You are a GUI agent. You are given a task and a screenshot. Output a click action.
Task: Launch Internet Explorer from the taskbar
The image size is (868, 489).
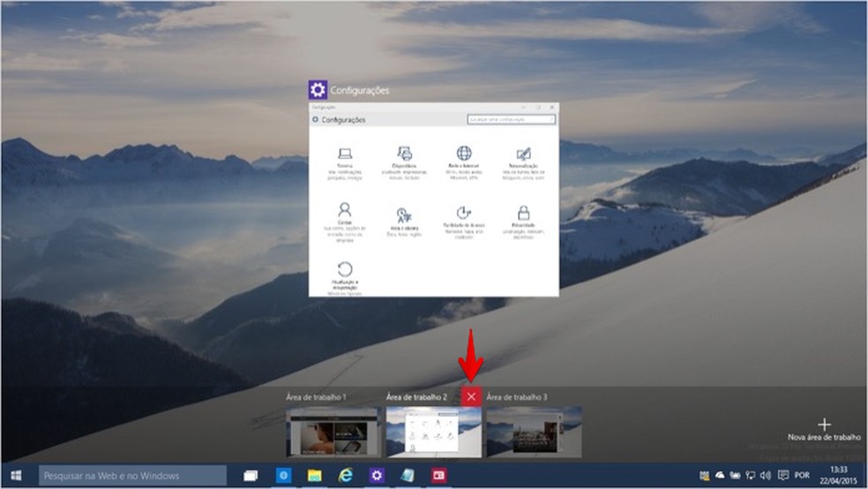tap(345, 476)
